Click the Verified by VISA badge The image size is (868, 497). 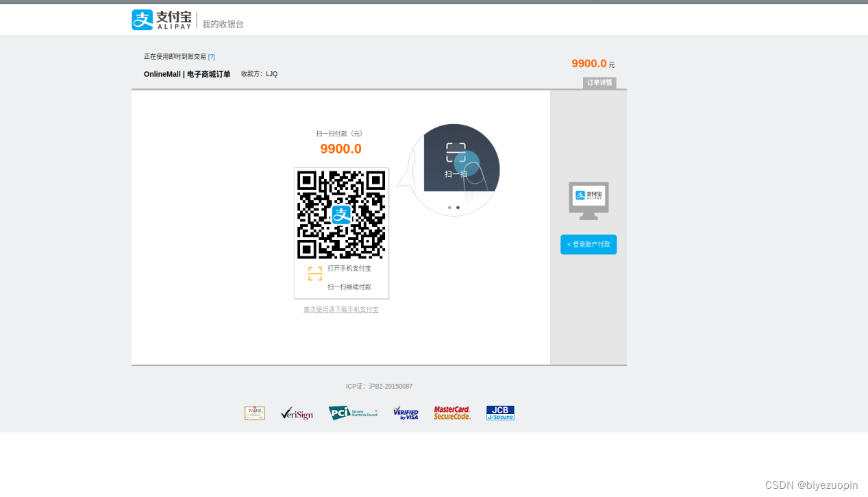pyautogui.click(x=406, y=413)
